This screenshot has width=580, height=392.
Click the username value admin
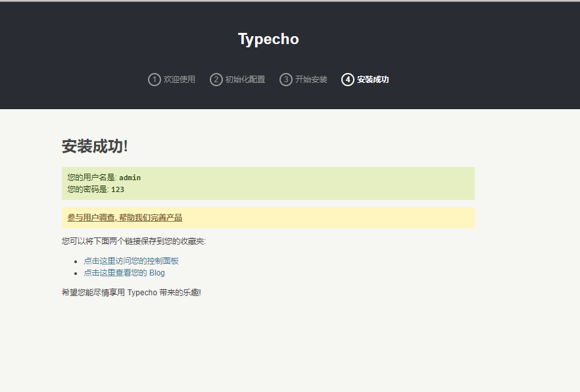130,178
